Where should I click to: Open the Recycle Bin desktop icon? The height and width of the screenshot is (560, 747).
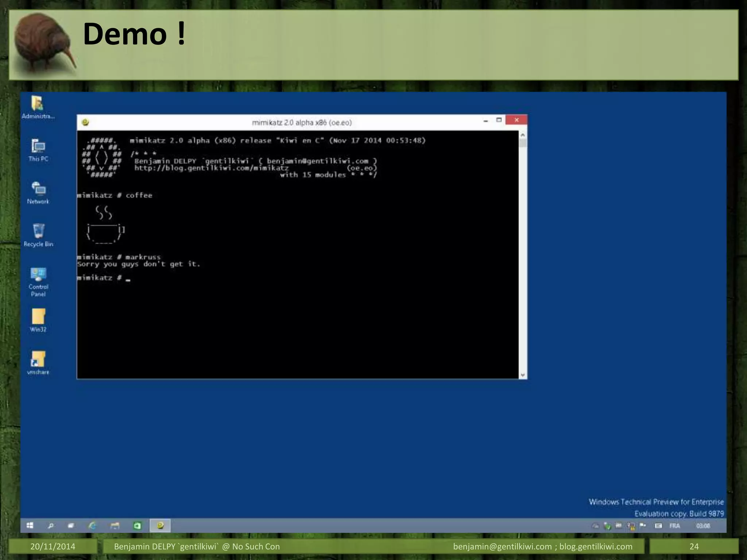[x=38, y=235]
